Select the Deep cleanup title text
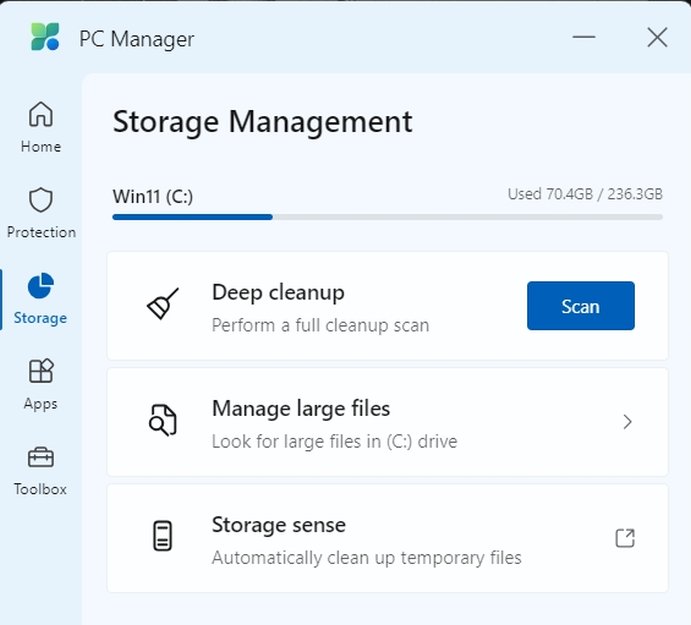691x625 pixels. [x=278, y=292]
